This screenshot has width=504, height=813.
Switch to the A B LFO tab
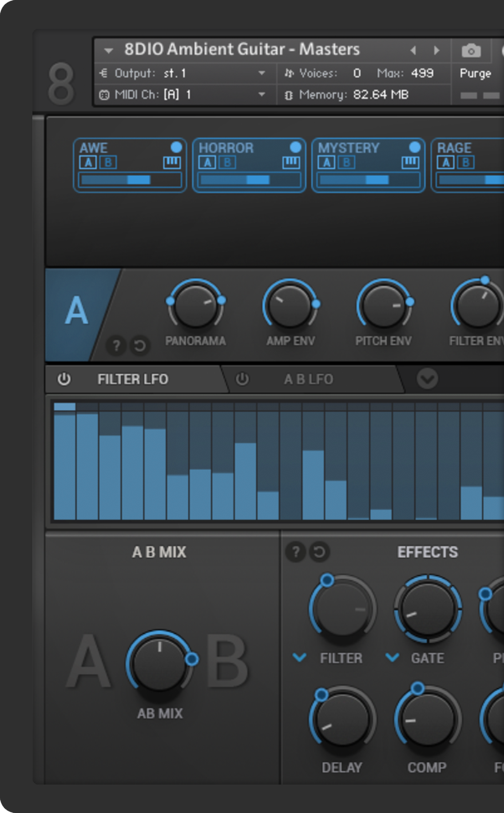(x=309, y=379)
